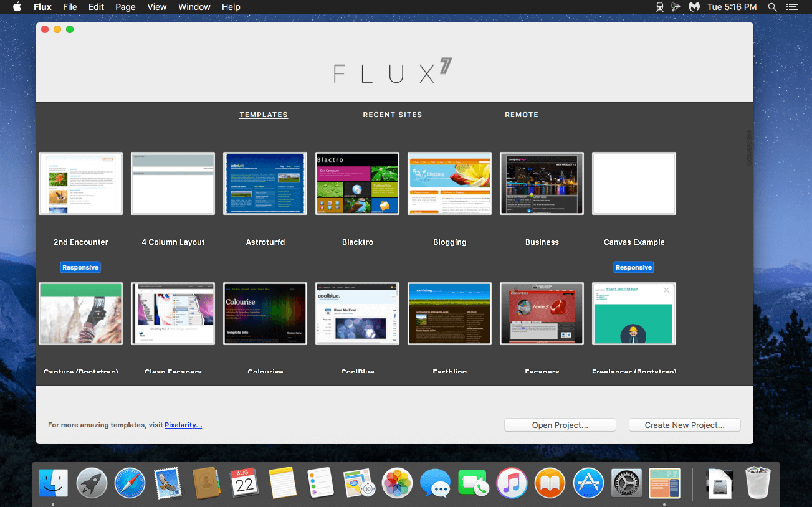Open the Help menu
Viewport: 812px width, 507px height.
(x=231, y=7)
